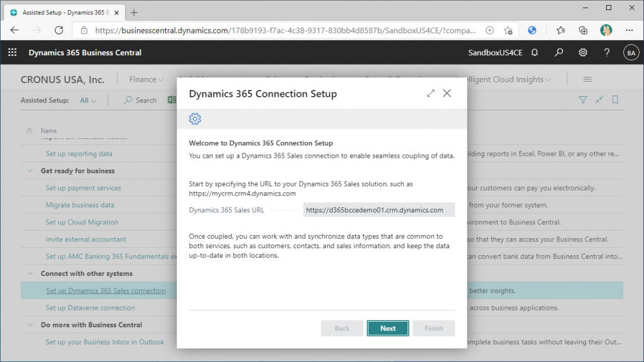This screenshot has width=644, height=362.
Task: Open the hamburger navigation menu icon
Action: [x=587, y=79]
